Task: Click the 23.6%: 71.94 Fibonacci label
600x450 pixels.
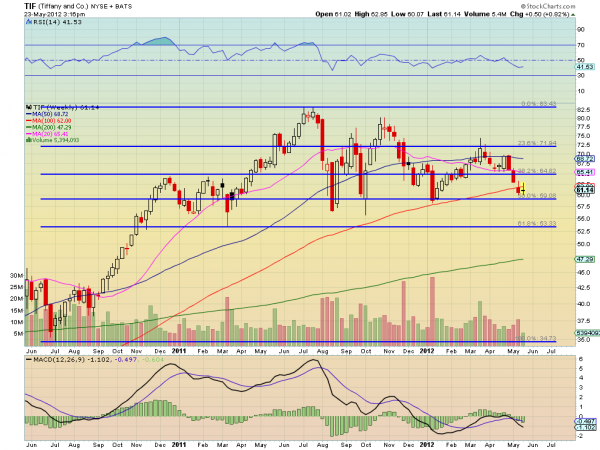Action: 537,143
